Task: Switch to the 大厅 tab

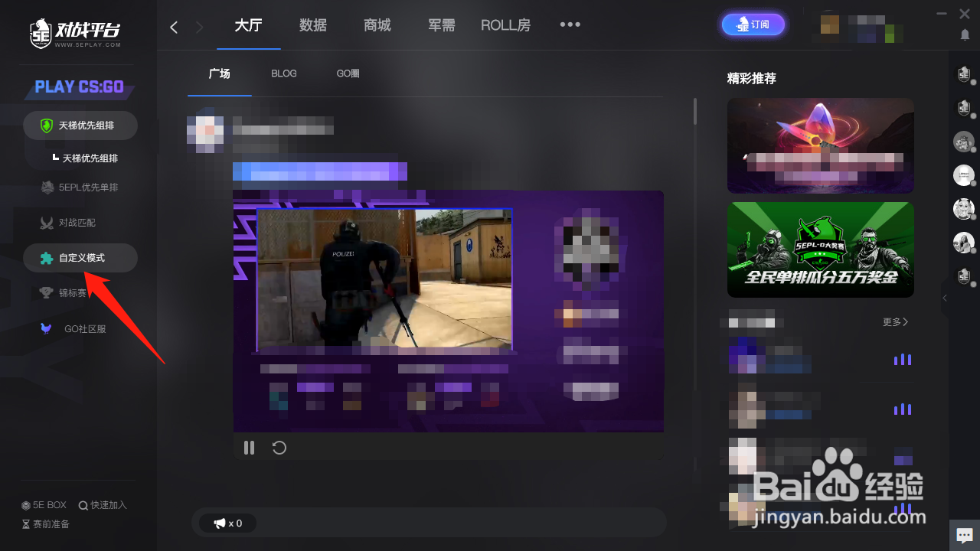Action: [x=248, y=25]
